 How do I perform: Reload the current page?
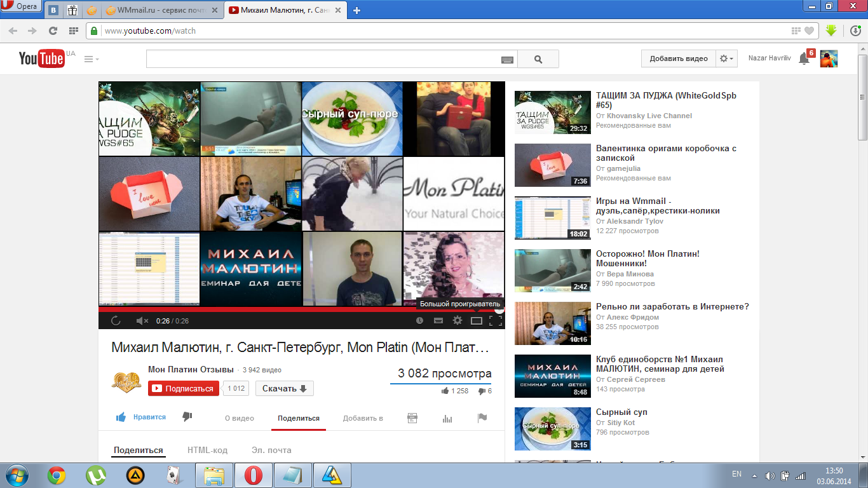tap(53, 30)
